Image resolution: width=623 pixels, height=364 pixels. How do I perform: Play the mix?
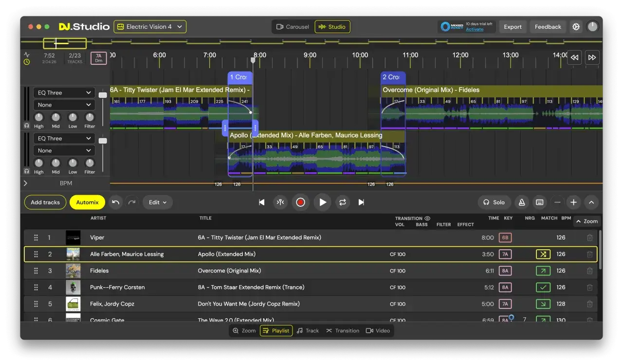[322, 202]
